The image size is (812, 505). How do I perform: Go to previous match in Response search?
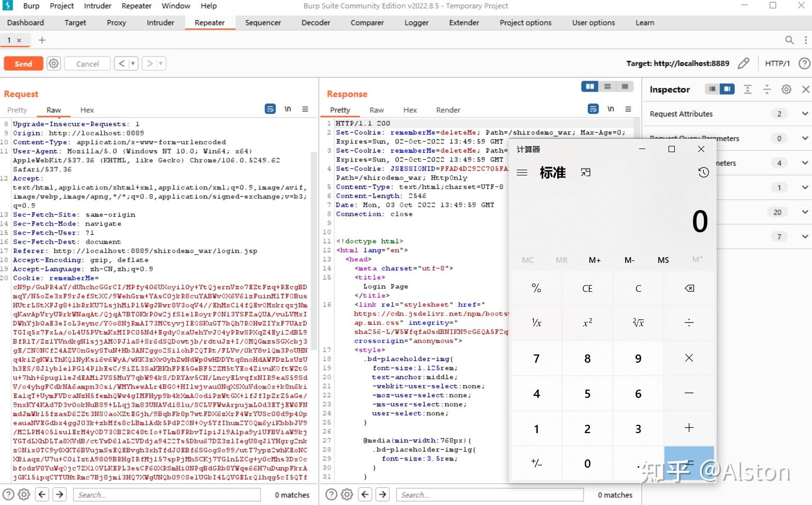tap(365, 494)
